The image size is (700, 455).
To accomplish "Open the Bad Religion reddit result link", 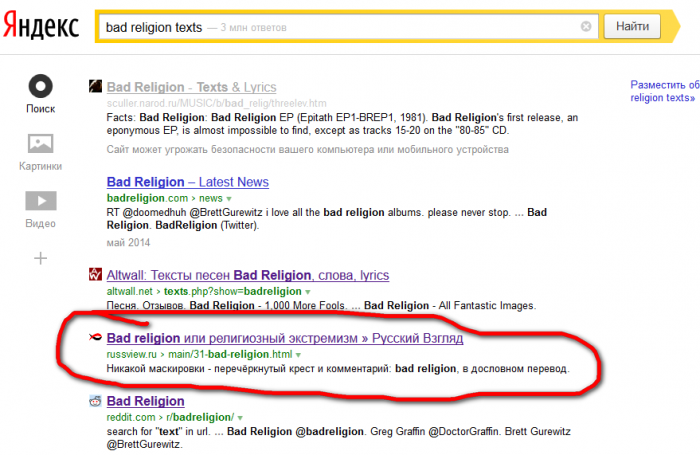I will pyautogui.click(x=145, y=401).
